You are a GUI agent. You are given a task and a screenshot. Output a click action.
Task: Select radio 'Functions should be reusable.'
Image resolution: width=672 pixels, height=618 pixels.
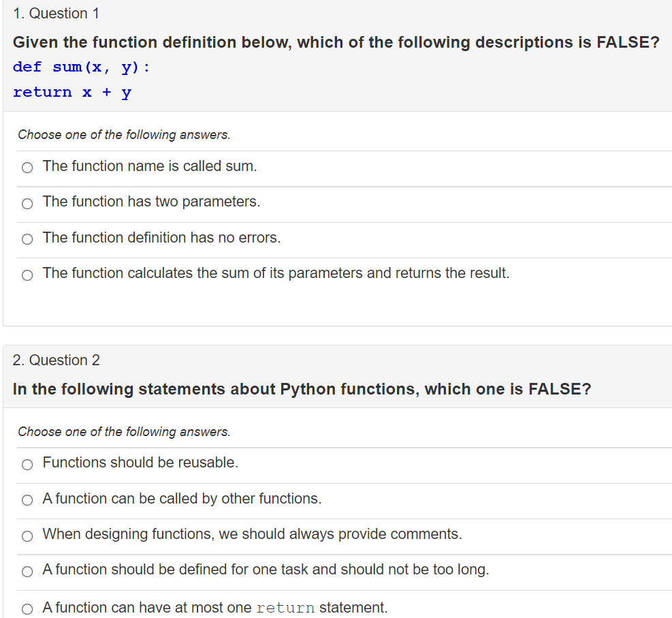click(27, 465)
